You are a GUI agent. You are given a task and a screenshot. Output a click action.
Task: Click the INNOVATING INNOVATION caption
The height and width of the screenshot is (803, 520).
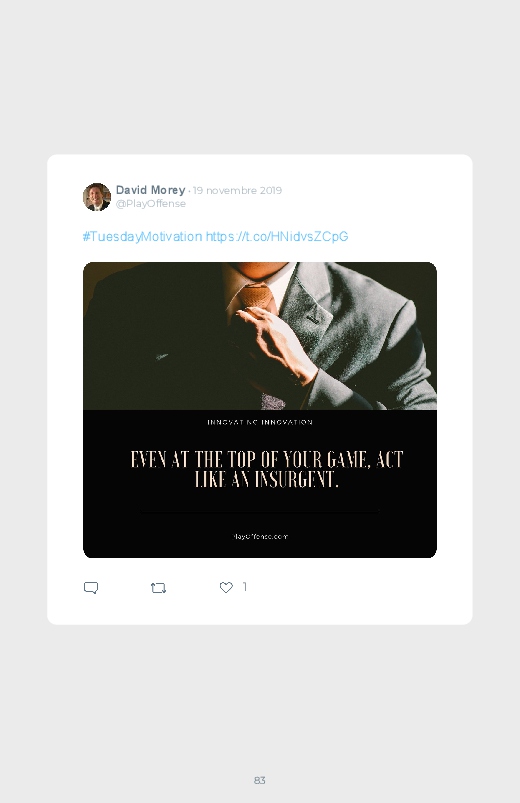pos(260,422)
